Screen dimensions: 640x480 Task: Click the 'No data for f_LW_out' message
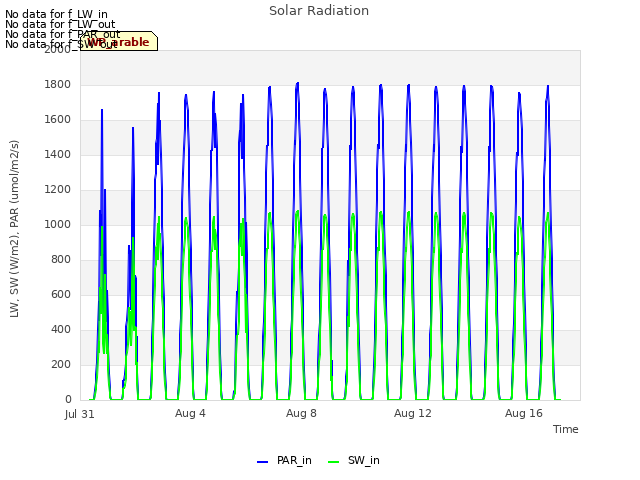coord(60,24)
